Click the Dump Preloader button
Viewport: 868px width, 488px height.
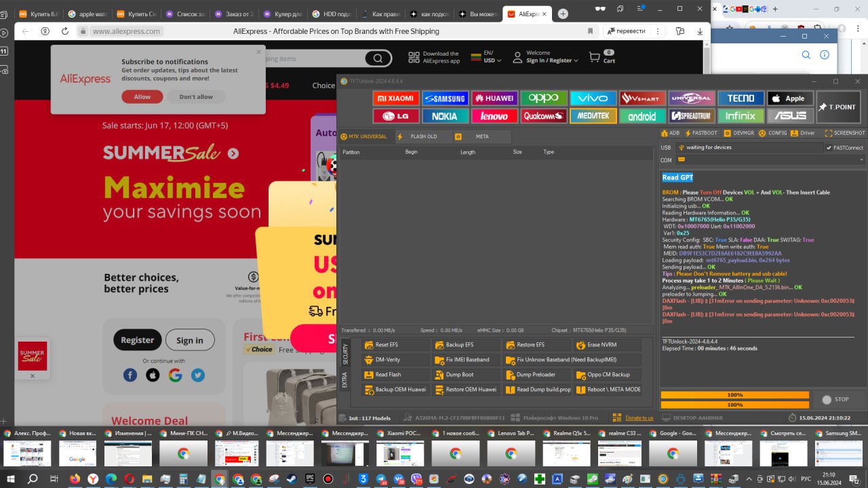[x=536, y=375]
